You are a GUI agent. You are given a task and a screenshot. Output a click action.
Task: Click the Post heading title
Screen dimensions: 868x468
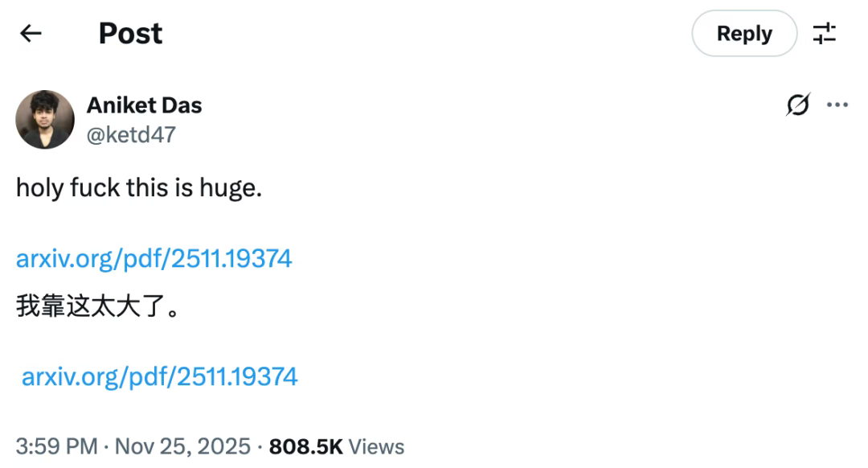pyautogui.click(x=130, y=33)
